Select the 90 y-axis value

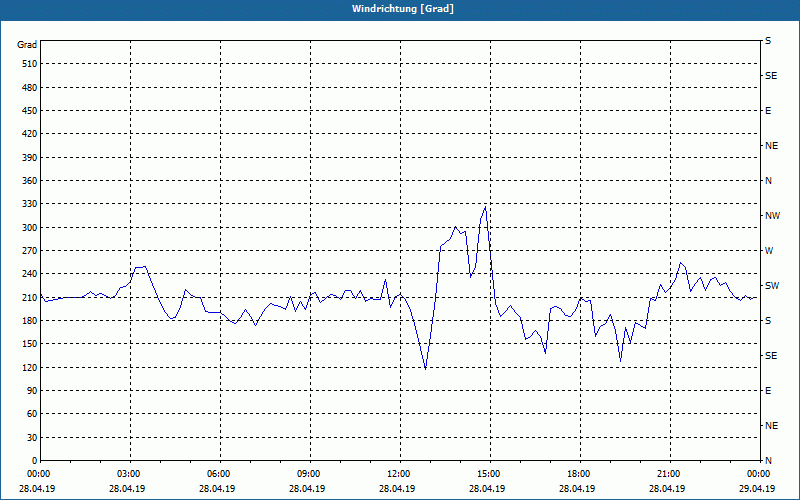[32, 391]
